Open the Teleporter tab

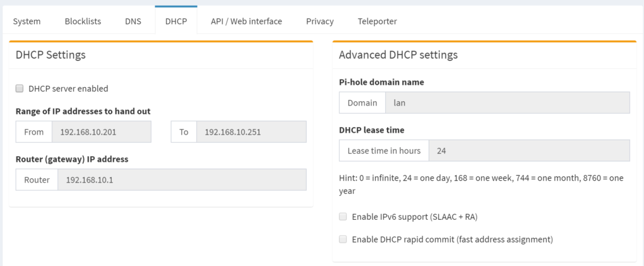click(x=377, y=21)
